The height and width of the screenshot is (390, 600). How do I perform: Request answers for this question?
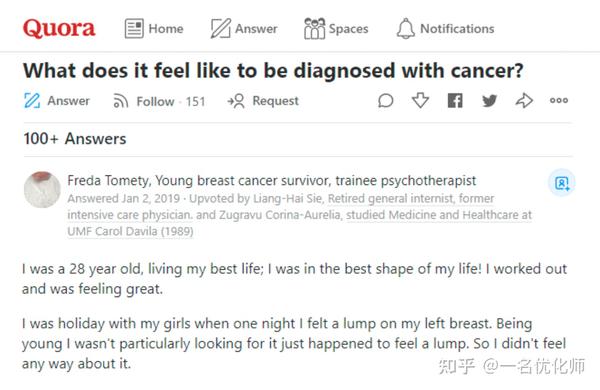point(262,101)
